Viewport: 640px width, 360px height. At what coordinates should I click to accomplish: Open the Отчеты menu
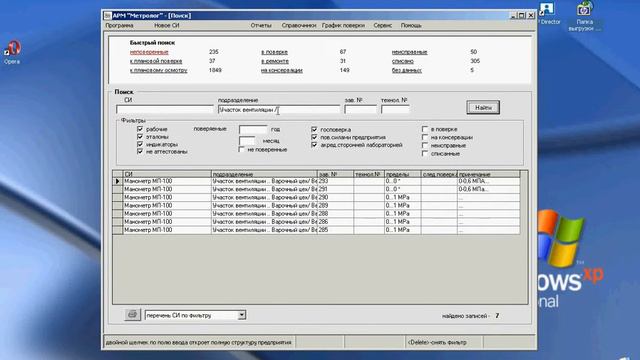tap(261, 25)
